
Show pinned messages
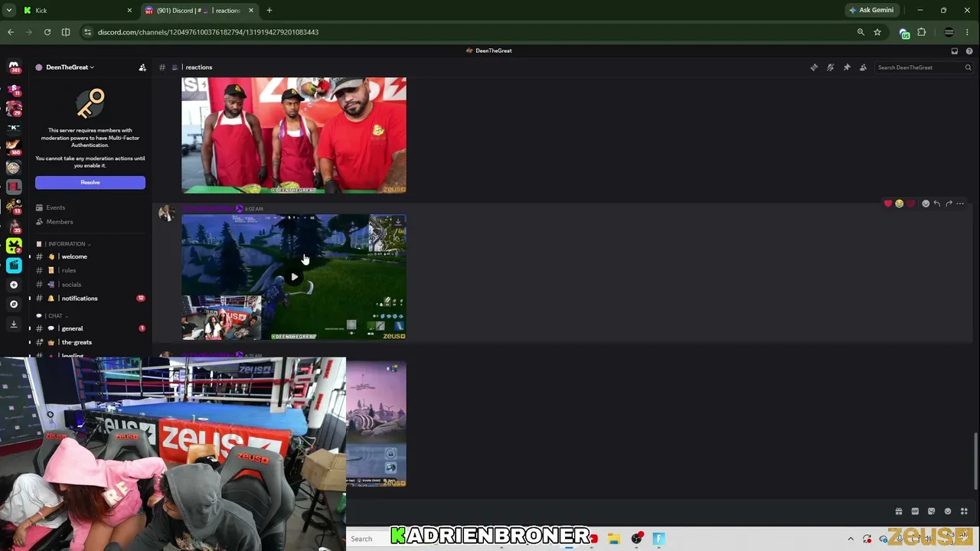(847, 67)
